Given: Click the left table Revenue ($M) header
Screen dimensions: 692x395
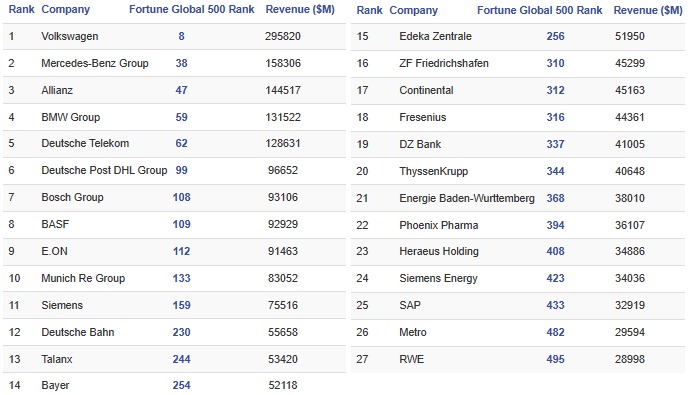Looking at the screenshot, I should (x=300, y=9).
